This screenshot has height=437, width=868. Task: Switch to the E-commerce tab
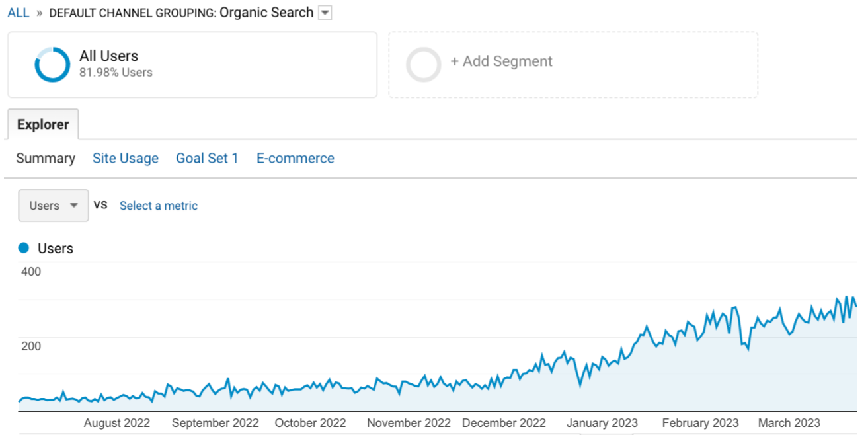click(296, 159)
